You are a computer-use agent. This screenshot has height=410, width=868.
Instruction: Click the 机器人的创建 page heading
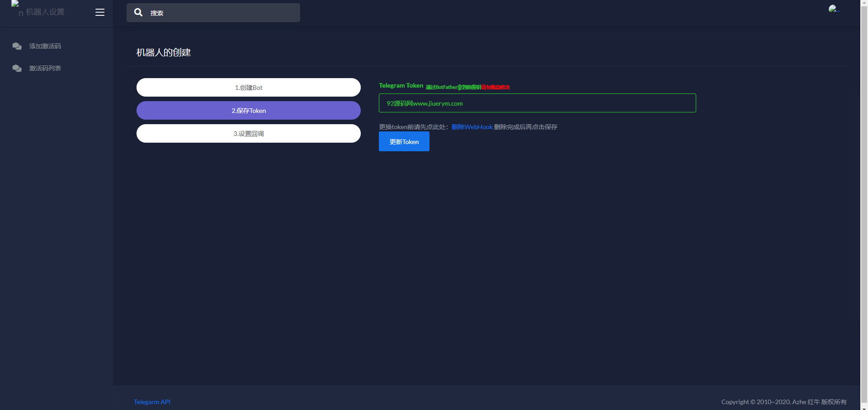point(164,52)
